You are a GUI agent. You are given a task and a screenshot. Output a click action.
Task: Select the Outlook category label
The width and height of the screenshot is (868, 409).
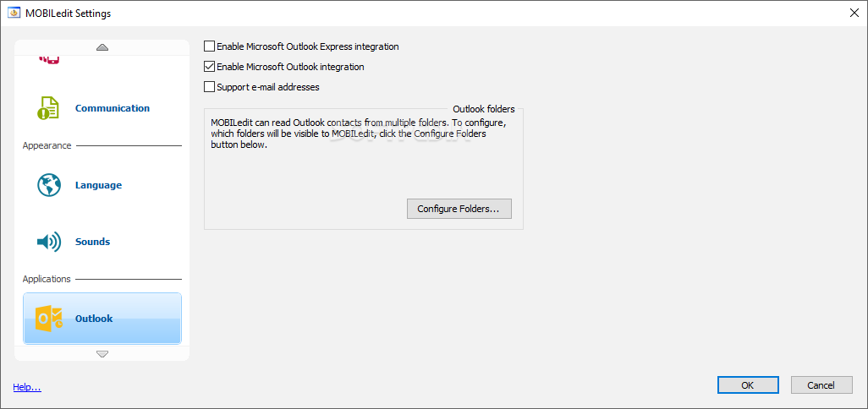94,319
